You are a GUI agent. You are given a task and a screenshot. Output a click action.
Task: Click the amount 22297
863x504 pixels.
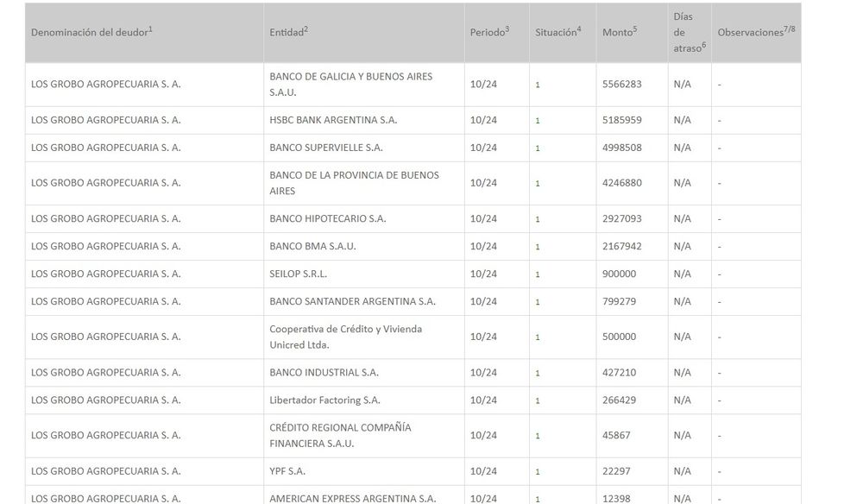616,471
